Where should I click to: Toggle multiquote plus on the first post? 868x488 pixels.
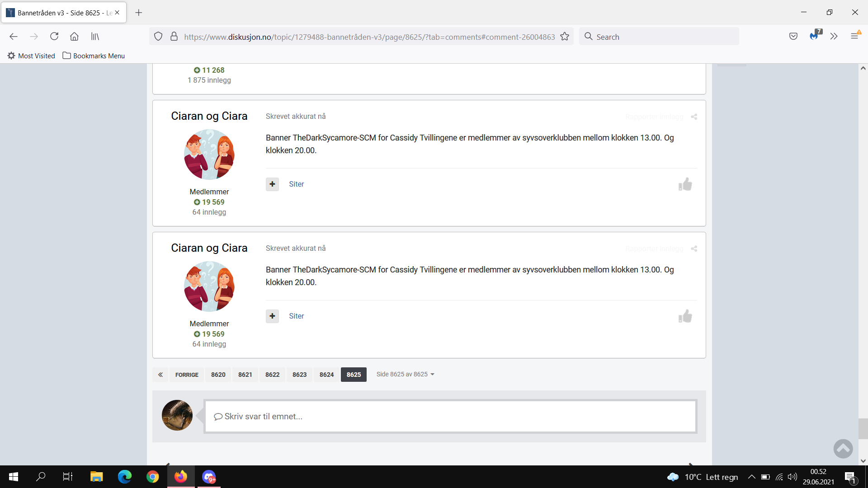pos(272,184)
